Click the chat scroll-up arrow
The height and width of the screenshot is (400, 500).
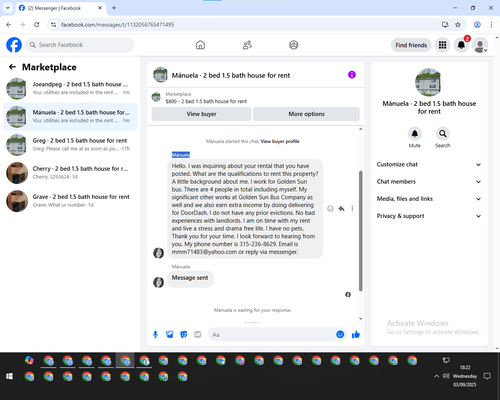click(360, 129)
